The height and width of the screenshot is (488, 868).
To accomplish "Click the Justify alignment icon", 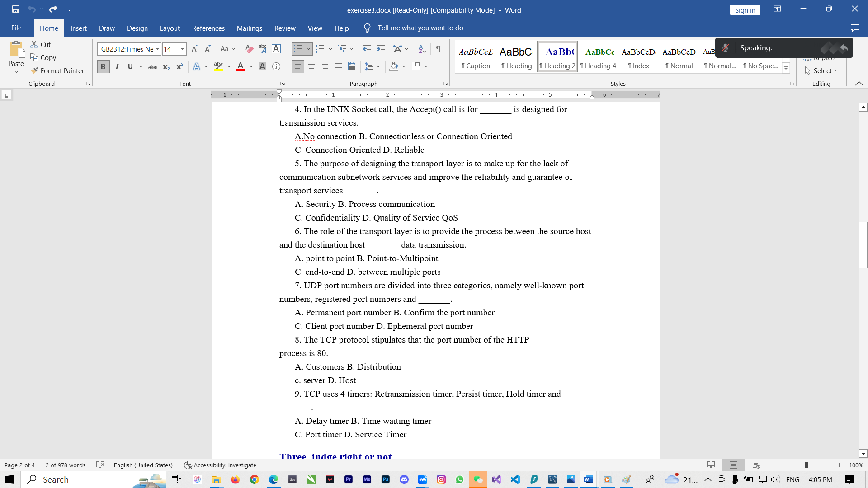I will click(339, 67).
